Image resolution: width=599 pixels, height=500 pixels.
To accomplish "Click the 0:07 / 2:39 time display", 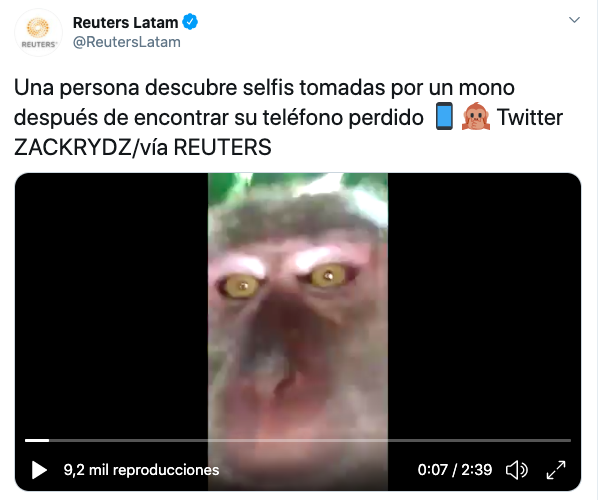I will [455, 470].
